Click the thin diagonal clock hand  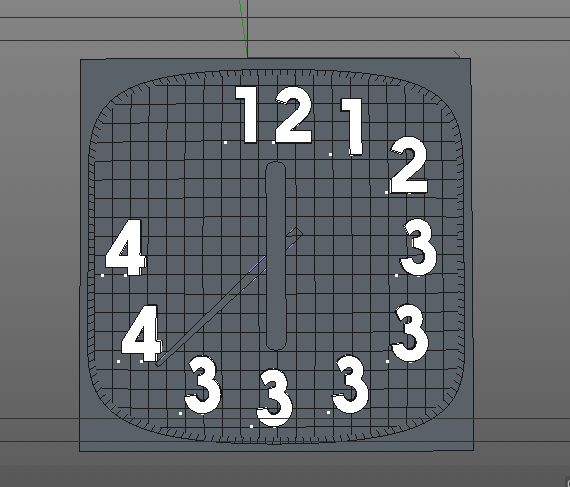[x=229, y=297]
